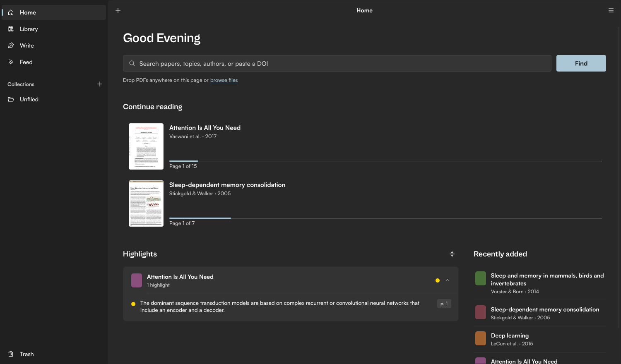Click the Library books icon

(11, 29)
